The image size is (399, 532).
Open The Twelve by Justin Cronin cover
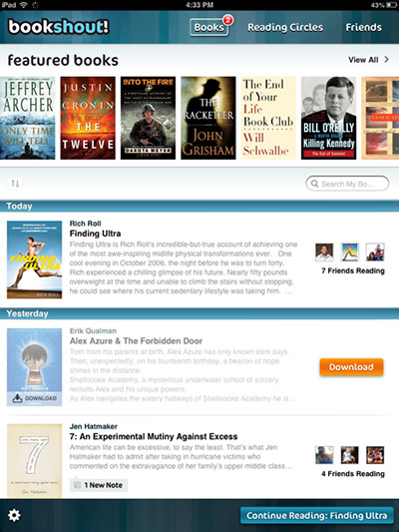(88, 118)
